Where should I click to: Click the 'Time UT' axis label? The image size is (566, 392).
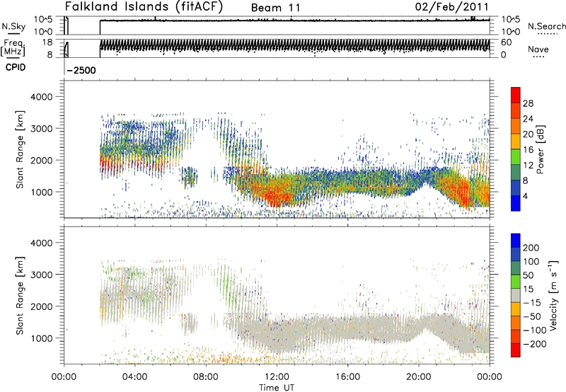coord(277,388)
